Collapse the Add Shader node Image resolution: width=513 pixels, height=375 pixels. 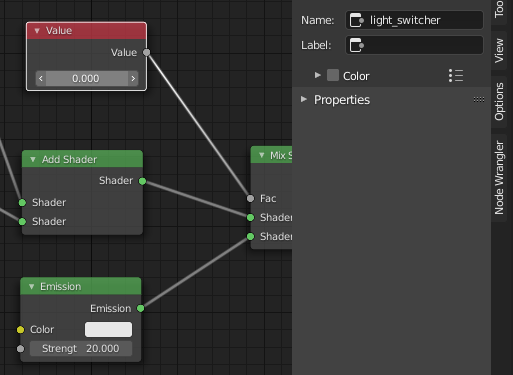(x=33, y=159)
